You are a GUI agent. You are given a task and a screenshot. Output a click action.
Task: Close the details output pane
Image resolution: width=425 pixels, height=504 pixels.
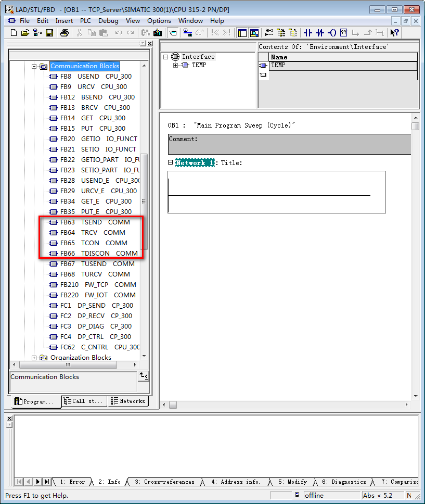tap(9, 418)
